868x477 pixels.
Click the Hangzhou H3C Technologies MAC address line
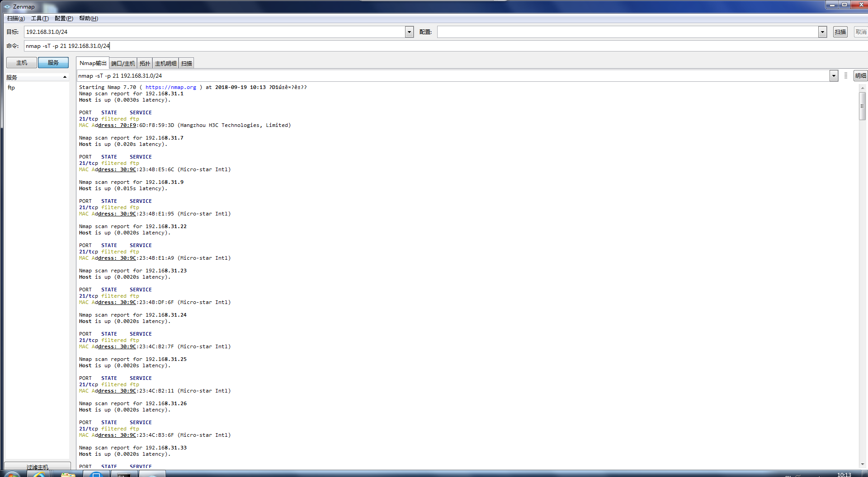(185, 126)
